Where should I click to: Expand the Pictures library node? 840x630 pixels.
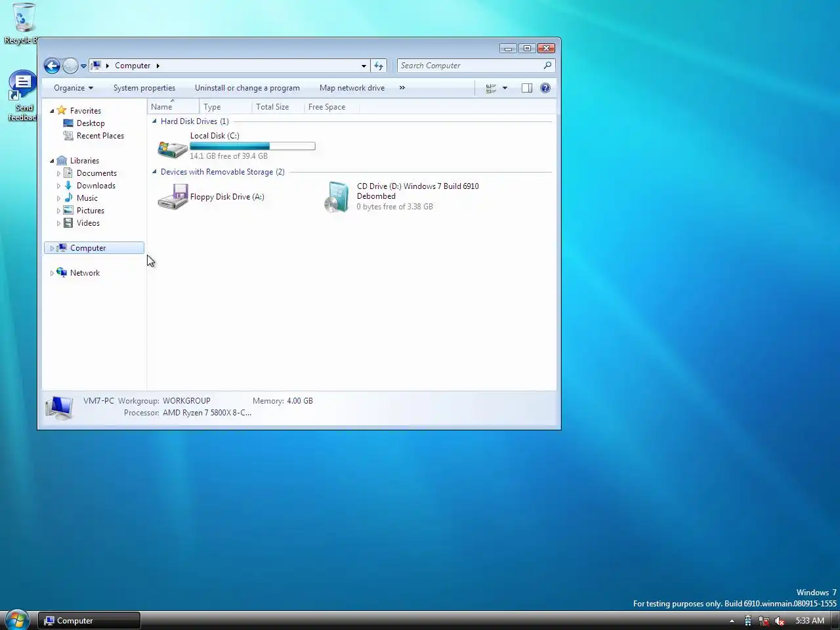[x=58, y=211]
